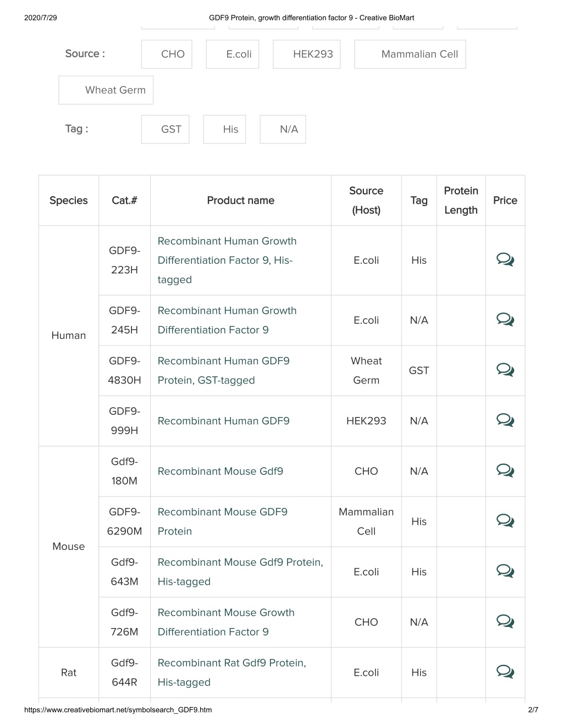Click the price inquiry icon for GDF9-4830H
This screenshot has height=728, width=563.
(505, 370)
